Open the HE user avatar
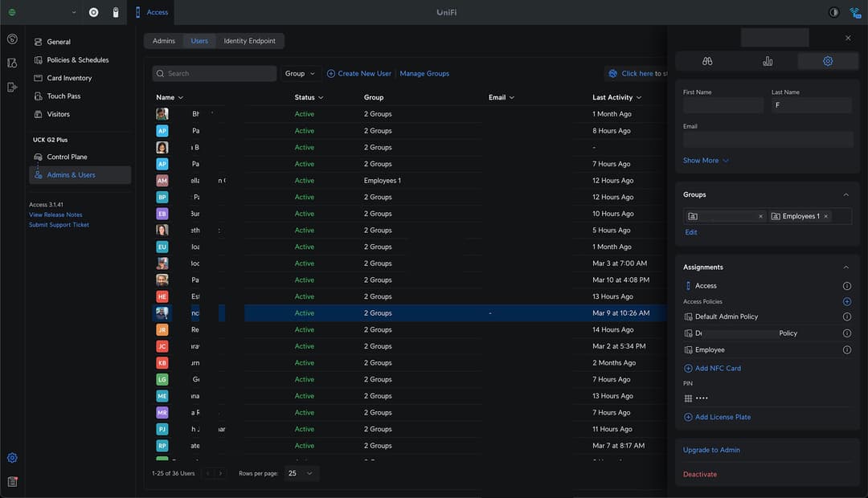The image size is (868, 498). pos(162,296)
